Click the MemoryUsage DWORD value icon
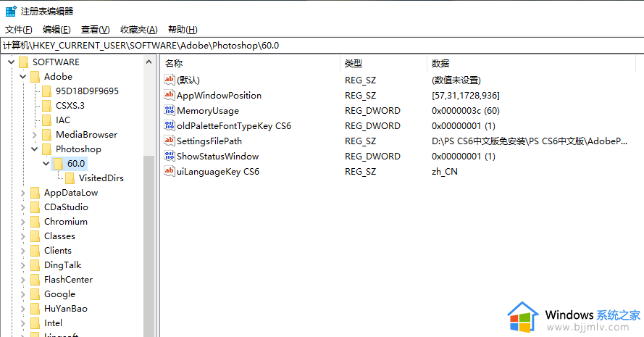 (170, 110)
